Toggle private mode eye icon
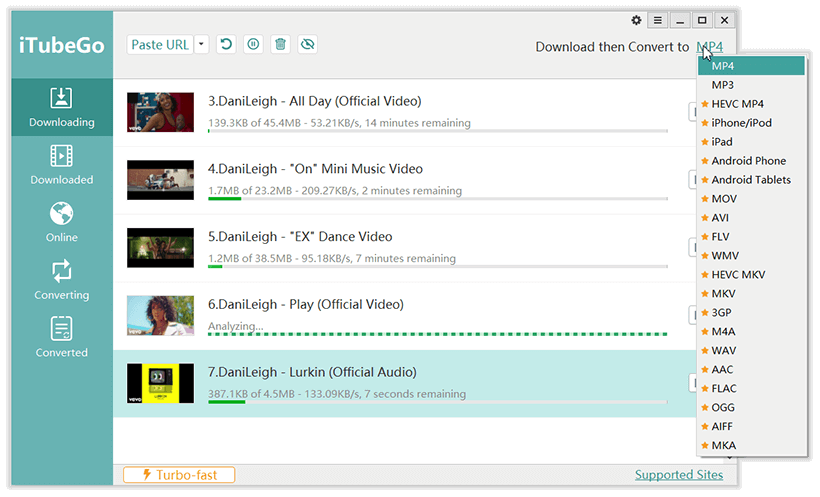The image size is (820, 497). [307, 44]
